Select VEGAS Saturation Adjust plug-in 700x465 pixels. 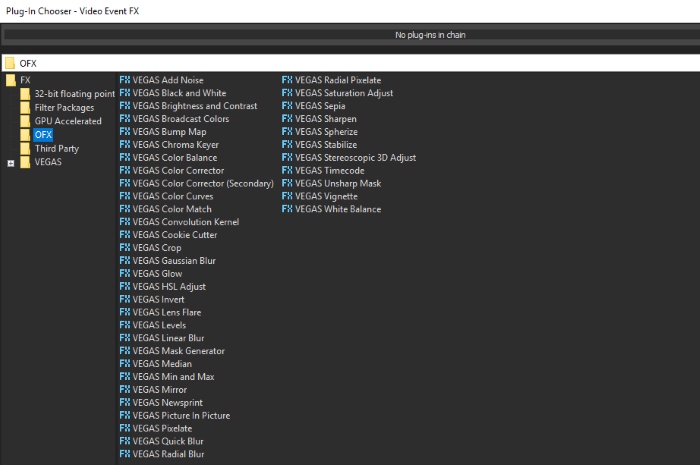click(x=338, y=93)
